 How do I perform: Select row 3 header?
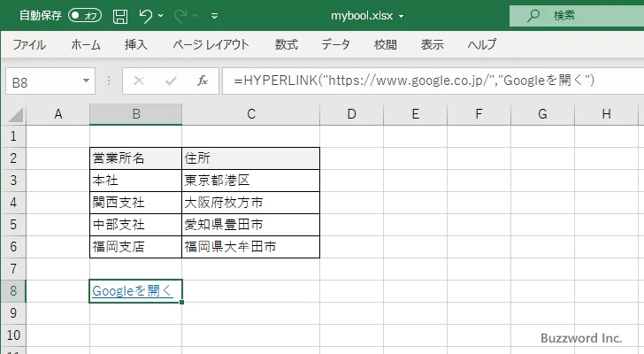coord(13,181)
